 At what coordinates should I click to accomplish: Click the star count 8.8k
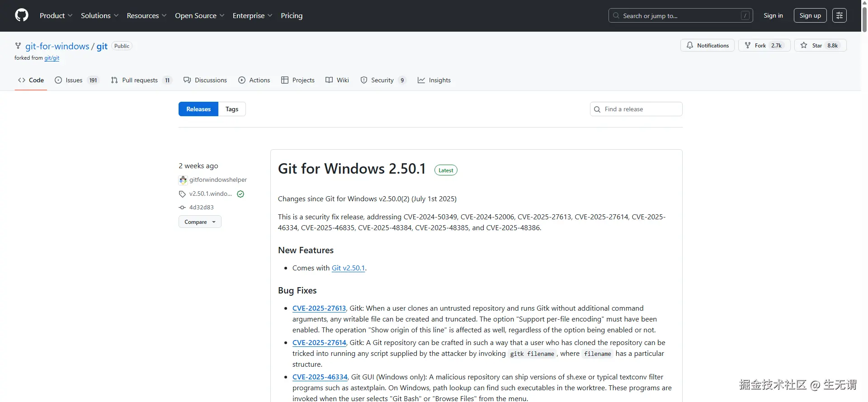tap(832, 45)
